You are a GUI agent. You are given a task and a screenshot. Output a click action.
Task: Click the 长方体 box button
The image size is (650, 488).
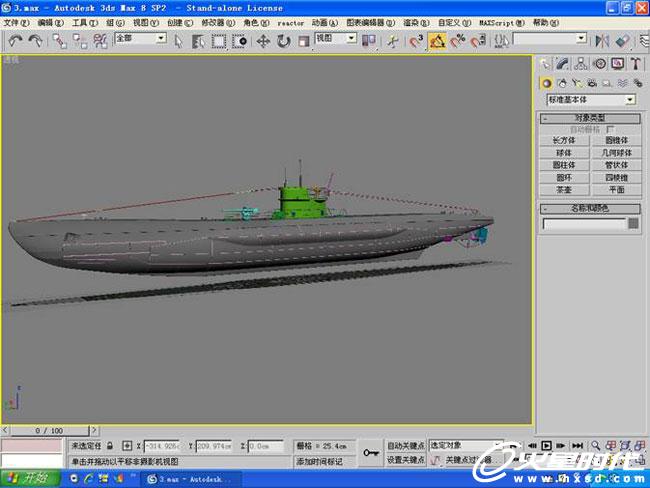[564, 141]
